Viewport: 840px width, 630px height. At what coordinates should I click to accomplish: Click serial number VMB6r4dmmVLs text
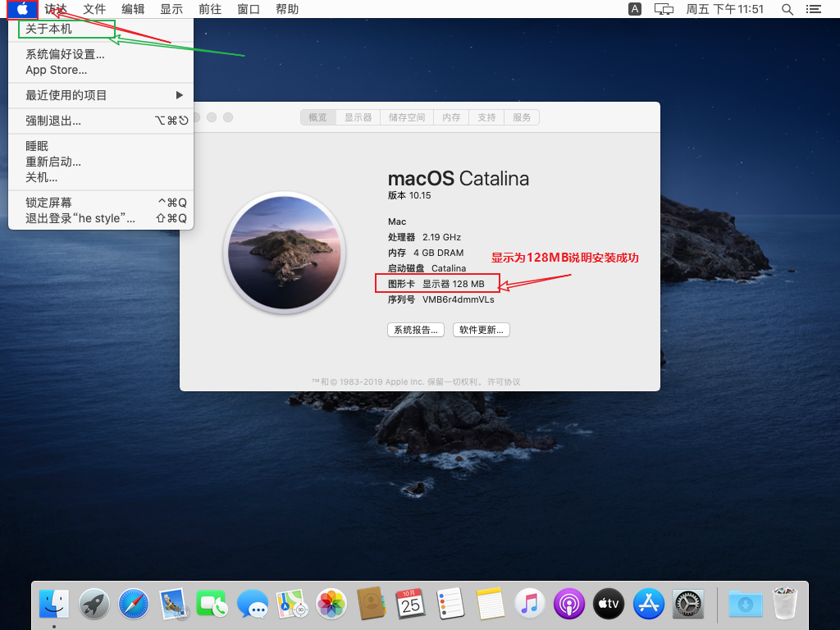pos(459,299)
